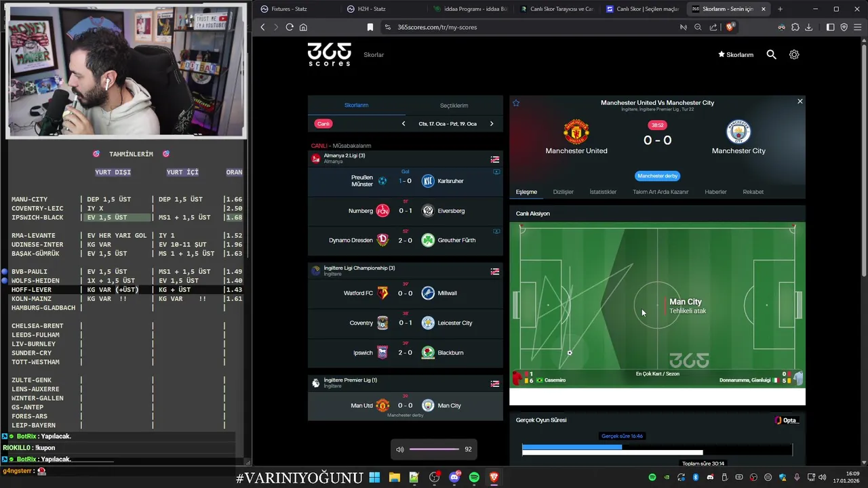Open the Dizilişler lineups tab

pos(563,192)
